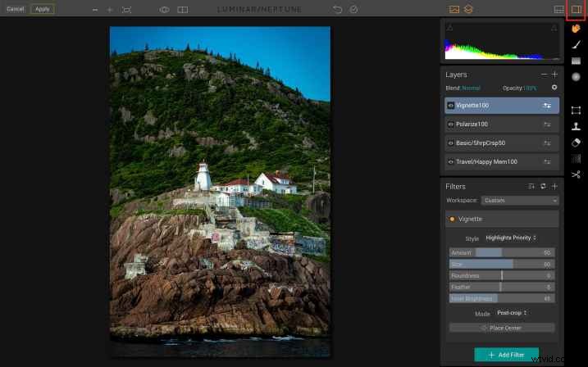Zoom out with the minus icon
The width and height of the screenshot is (588, 367).
click(95, 10)
